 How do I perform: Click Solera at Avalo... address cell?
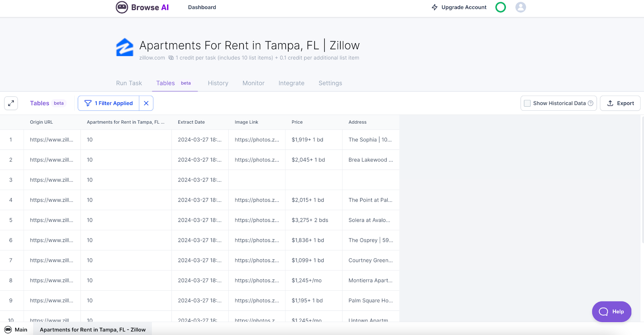pos(371,220)
